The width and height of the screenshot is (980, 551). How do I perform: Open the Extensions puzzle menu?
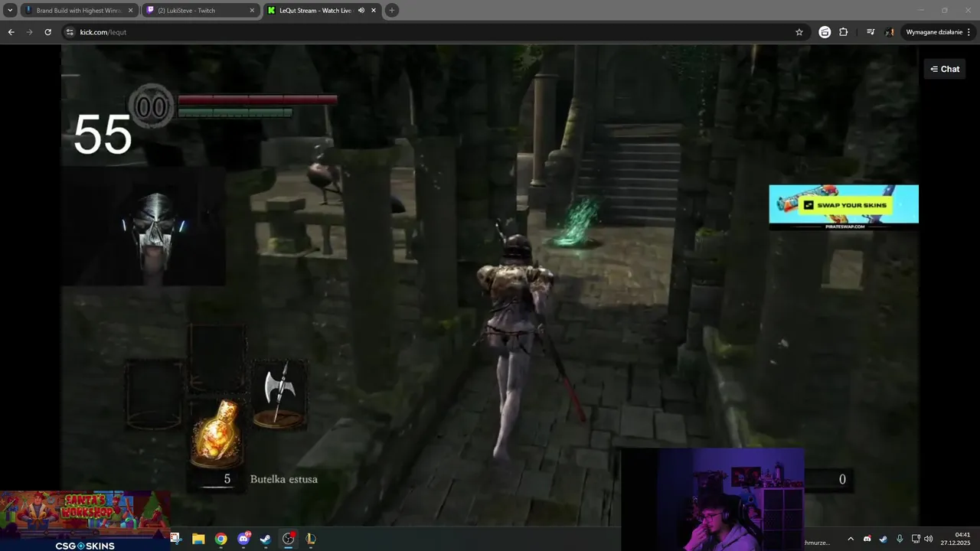tap(844, 32)
